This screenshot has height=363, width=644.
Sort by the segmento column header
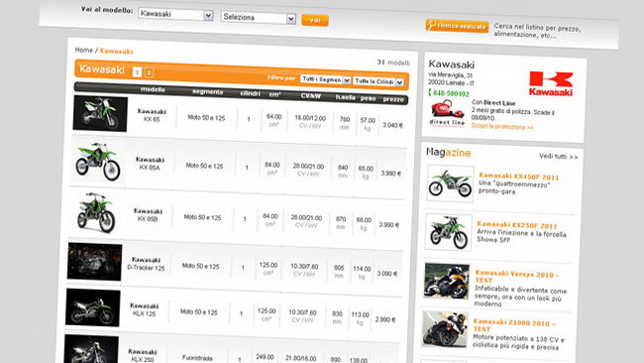208,92
